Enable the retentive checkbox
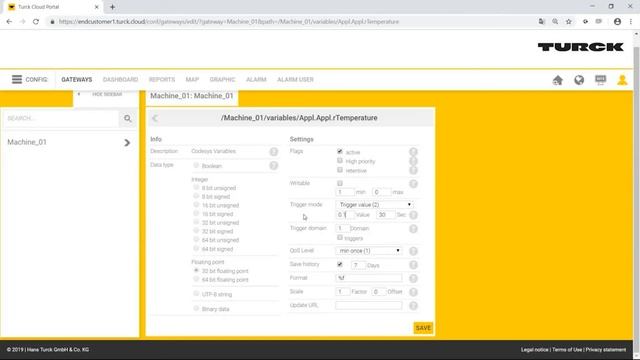640x360 pixels. tap(340, 170)
